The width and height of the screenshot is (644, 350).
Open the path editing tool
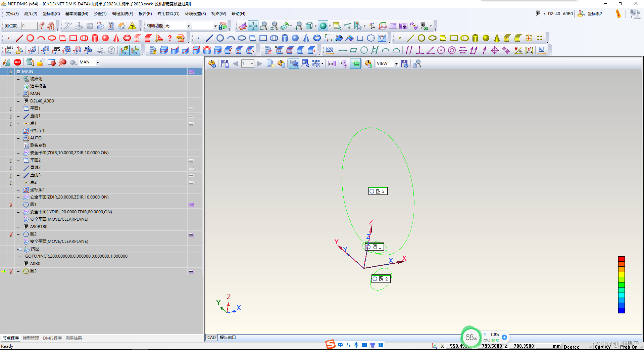click(x=181, y=38)
